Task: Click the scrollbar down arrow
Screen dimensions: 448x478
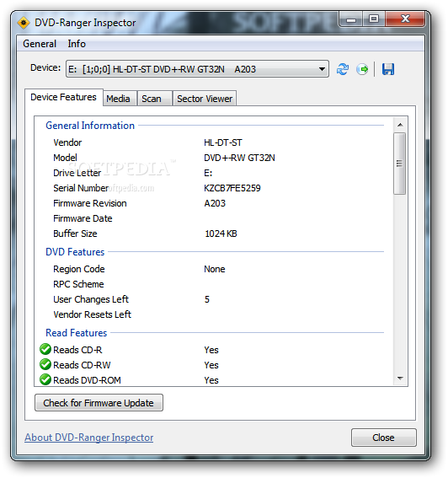Action: [x=400, y=379]
